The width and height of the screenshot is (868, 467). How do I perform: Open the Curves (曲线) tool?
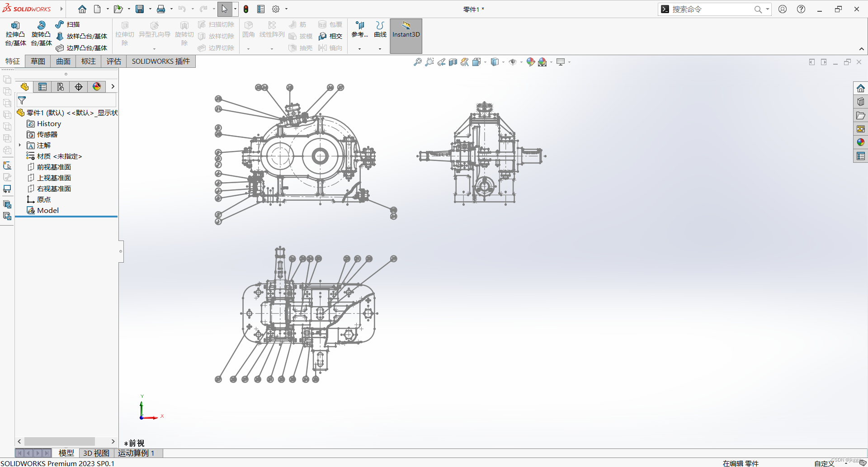[x=380, y=29]
